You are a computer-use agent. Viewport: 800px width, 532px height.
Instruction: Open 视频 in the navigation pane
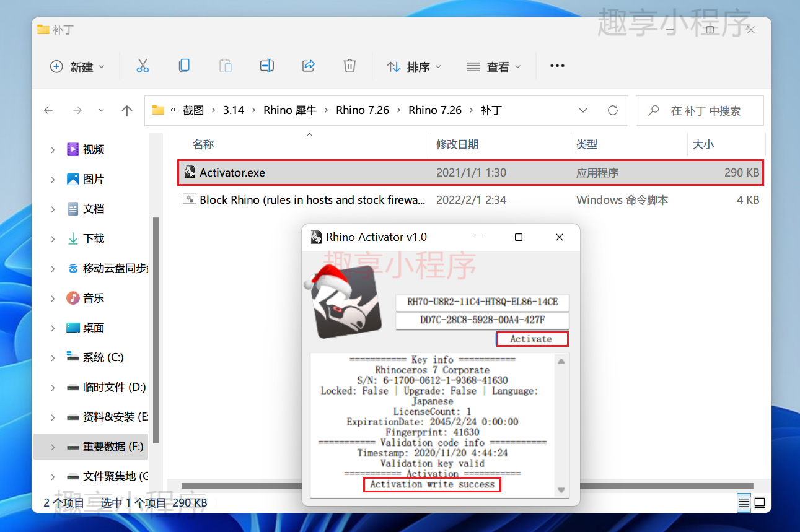94,149
